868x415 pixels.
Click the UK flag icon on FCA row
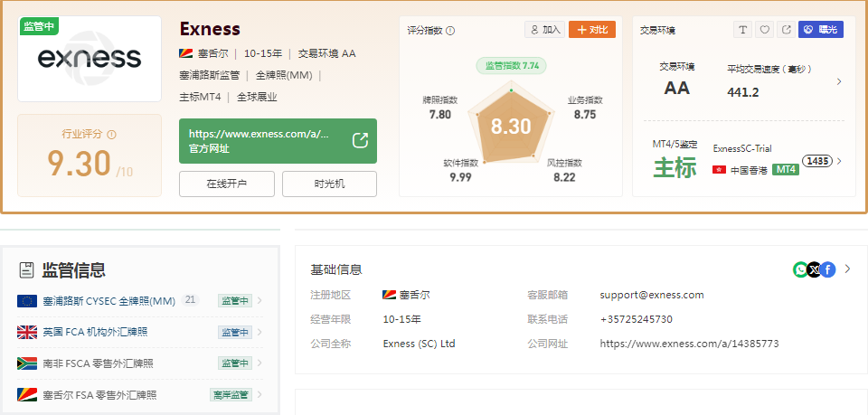click(x=27, y=333)
